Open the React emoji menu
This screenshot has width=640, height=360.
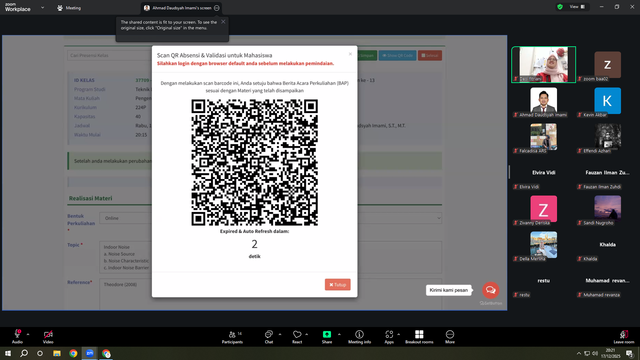coord(297,337)
